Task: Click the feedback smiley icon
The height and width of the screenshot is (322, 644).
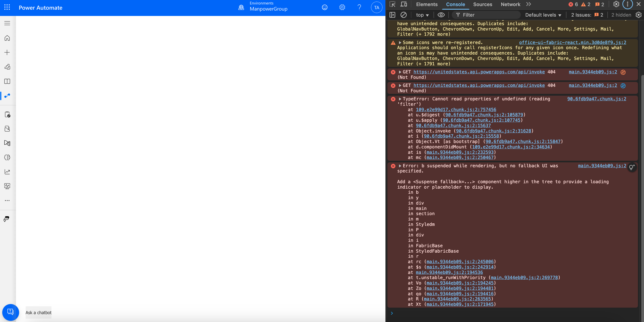Action: coord(324,7)
